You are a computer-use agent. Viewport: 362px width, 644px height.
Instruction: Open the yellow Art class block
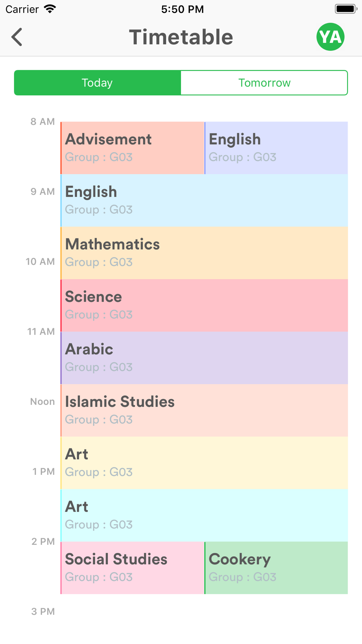pyautogui.click(x=204, y=463)
